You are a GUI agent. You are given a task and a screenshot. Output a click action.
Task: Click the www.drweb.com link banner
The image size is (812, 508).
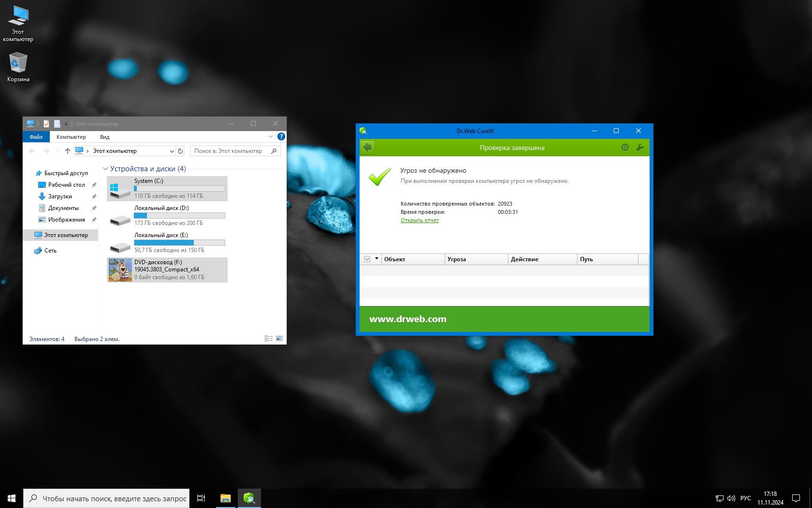[x=407, y=319]
